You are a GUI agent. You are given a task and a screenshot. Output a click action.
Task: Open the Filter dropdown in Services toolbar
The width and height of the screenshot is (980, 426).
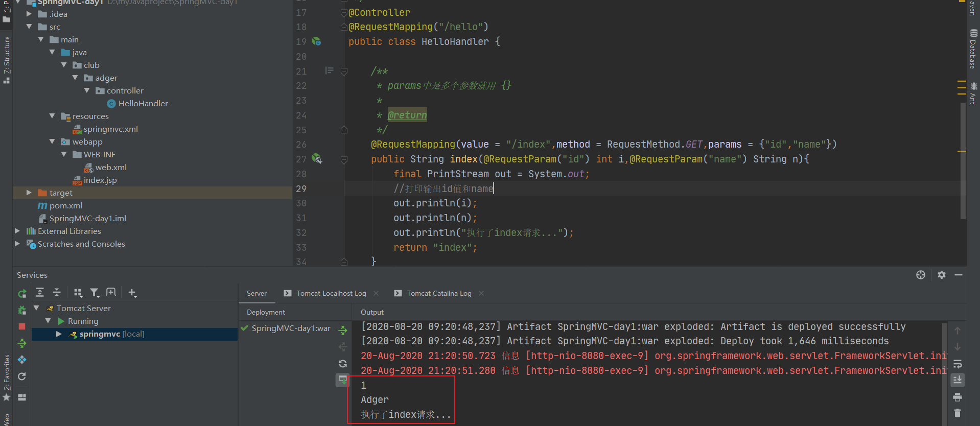pos(95,293)
